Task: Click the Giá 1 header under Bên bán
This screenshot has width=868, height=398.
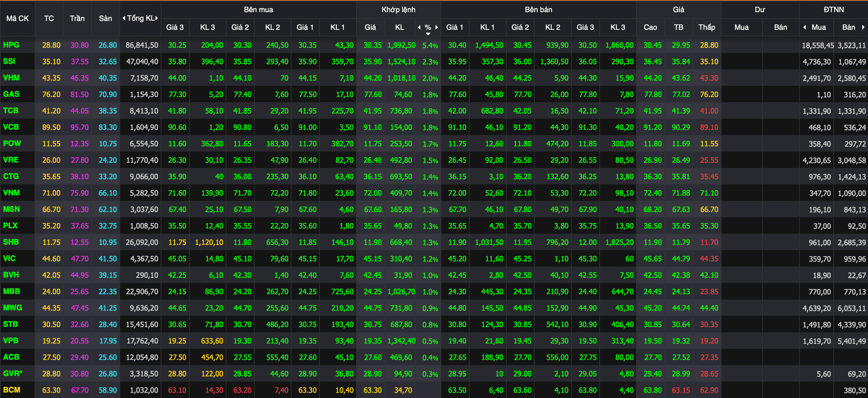Action: [455, 27]
